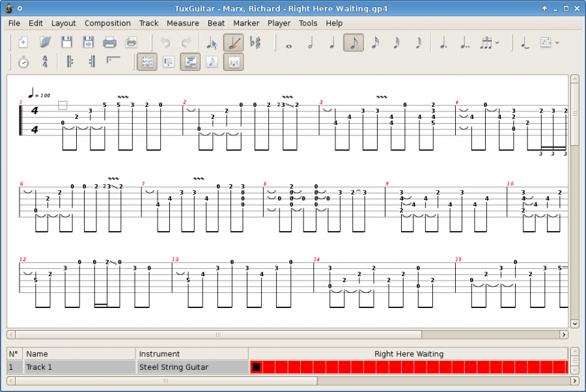
Task: Expand the tuplet type dropdown arrow
Action: tap(497, 42)
